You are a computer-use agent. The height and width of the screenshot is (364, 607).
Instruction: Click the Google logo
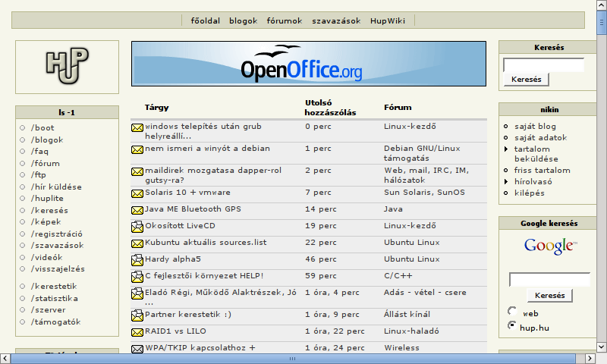[x=551, y=246]
